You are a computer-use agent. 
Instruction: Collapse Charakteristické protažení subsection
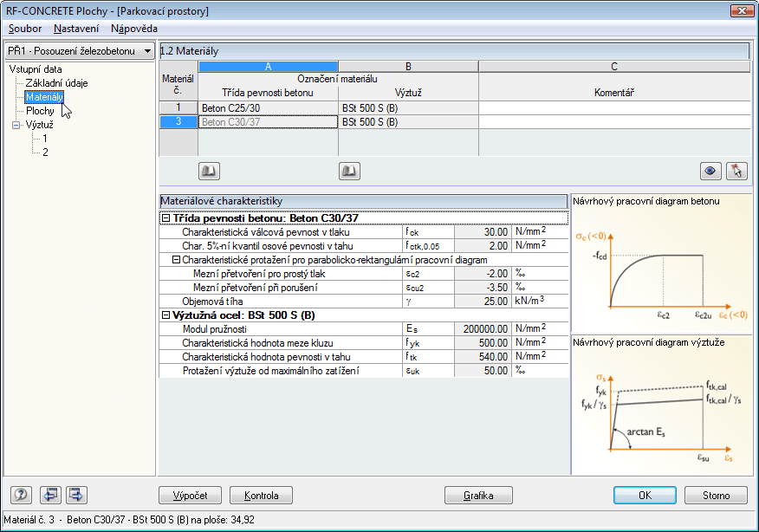pos(176,260)
